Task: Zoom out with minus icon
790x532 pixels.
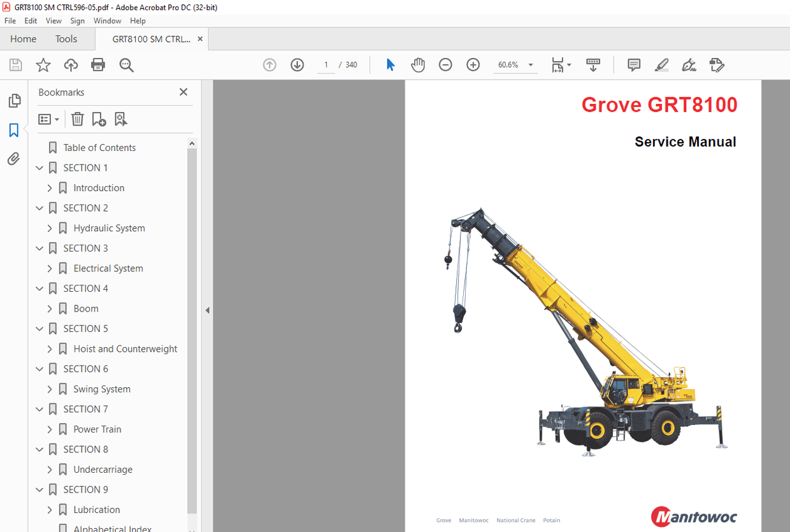Action: tap(445, 65)
